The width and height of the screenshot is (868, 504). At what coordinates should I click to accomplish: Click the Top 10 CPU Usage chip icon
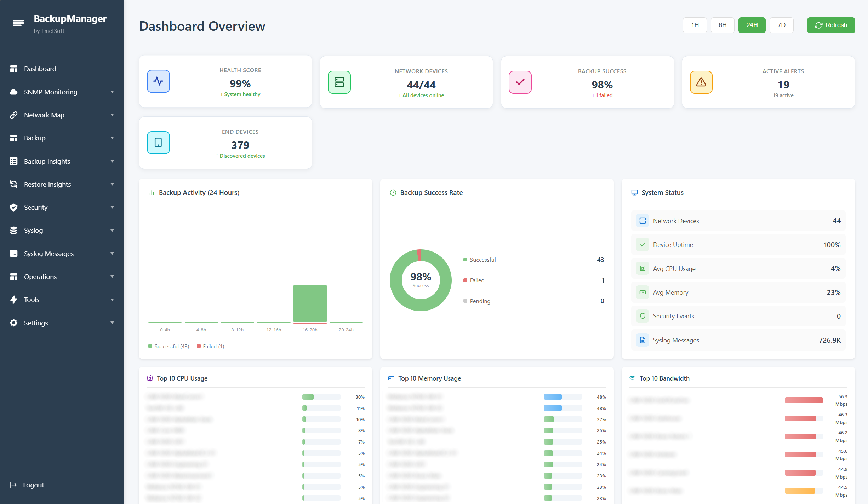pyautogui.click(x=150, y=378)
